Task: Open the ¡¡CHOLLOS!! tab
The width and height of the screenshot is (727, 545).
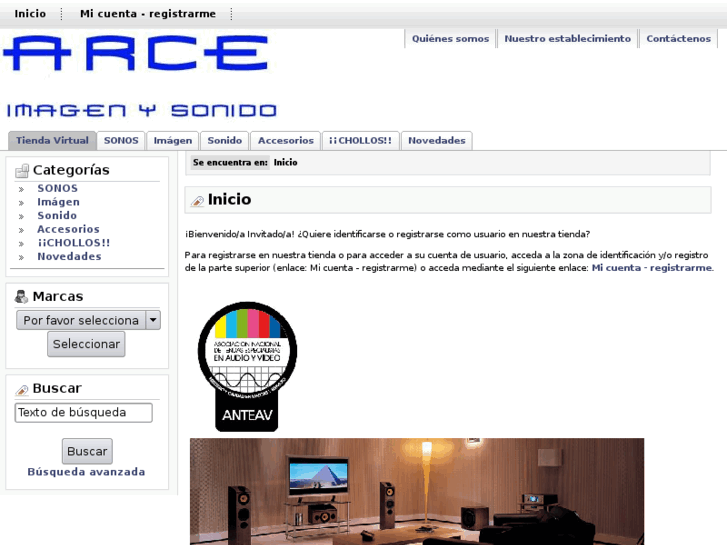Action: coord(360,141)
